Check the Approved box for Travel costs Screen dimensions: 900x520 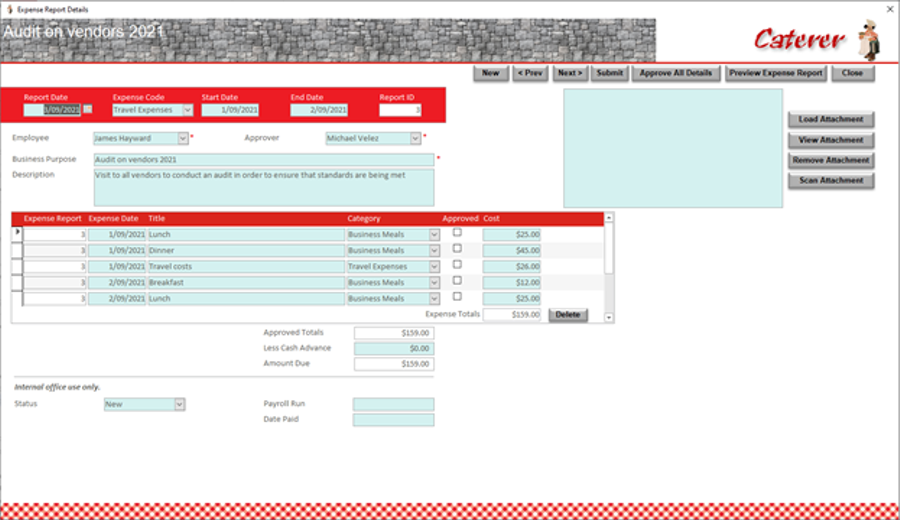(x=457, y=265)
